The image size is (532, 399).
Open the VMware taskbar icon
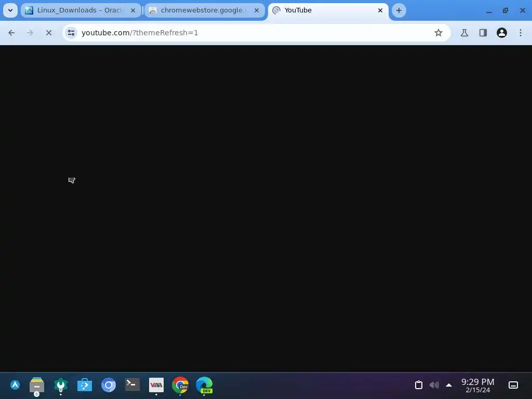tap(156, 385)
